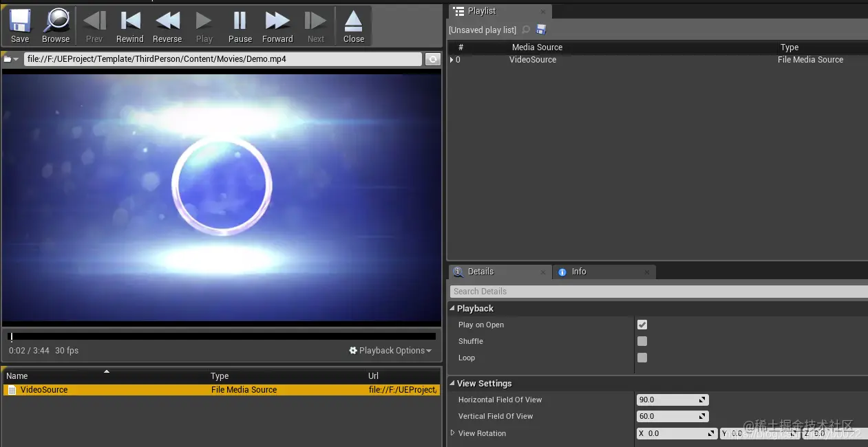The height and width of the screenshot is (447, 868).
Task: Click the list icon on the Playlist tab
Action: pos(459,11)
